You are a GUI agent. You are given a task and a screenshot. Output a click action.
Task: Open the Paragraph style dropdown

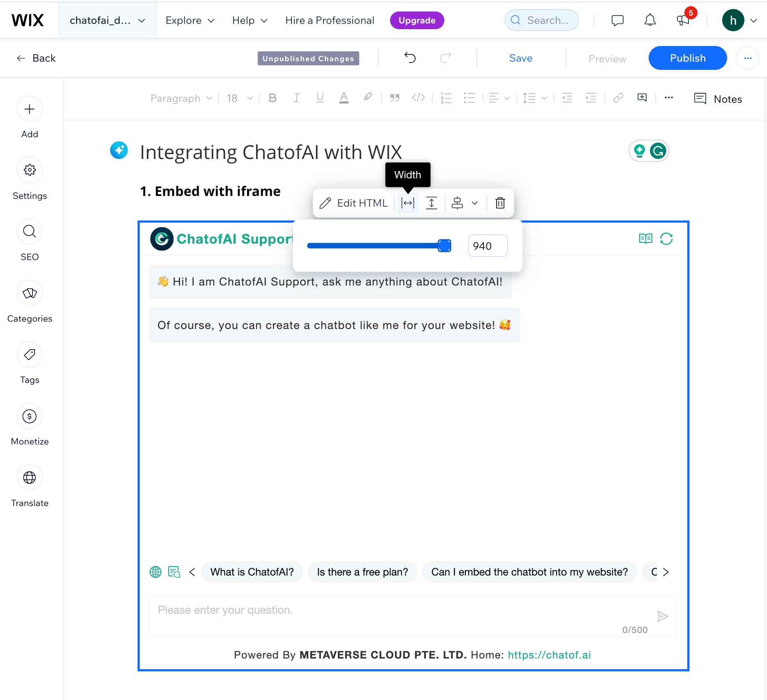(181, 98)
